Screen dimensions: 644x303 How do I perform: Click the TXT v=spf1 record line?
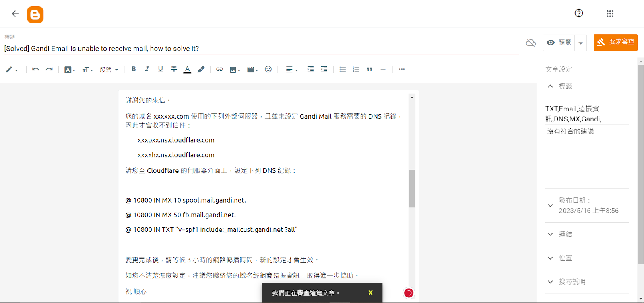click(x=211, y=230)
